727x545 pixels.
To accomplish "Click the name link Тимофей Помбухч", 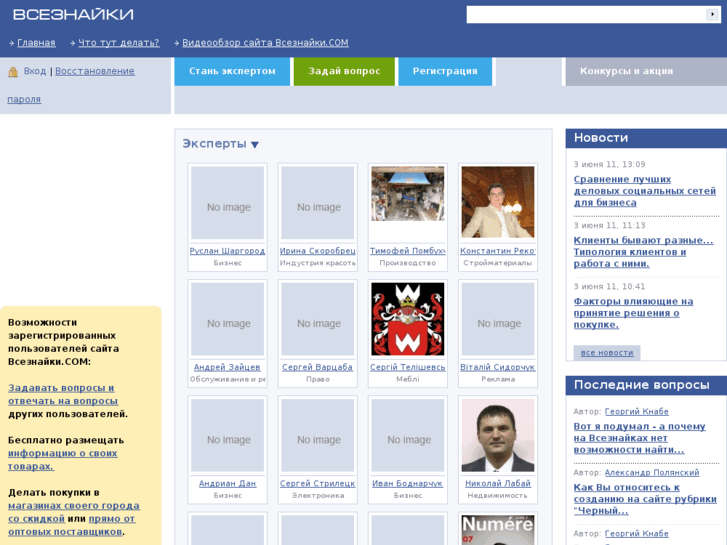I will click(x=408, y=251).
